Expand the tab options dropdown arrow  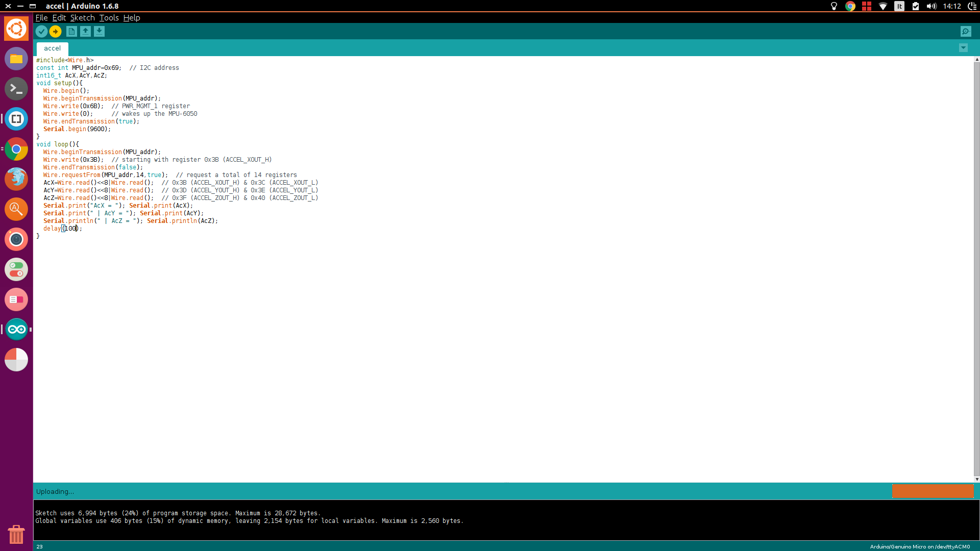coord(963,48)
